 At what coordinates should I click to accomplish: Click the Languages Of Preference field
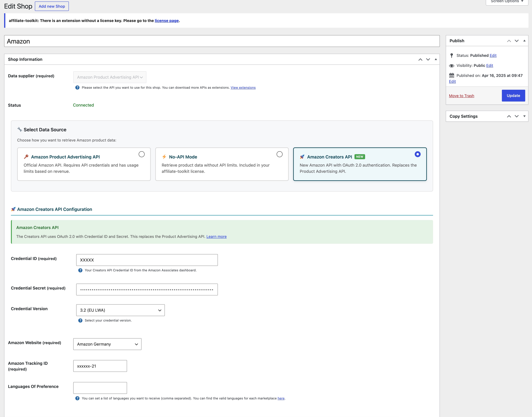pos(100,388)
